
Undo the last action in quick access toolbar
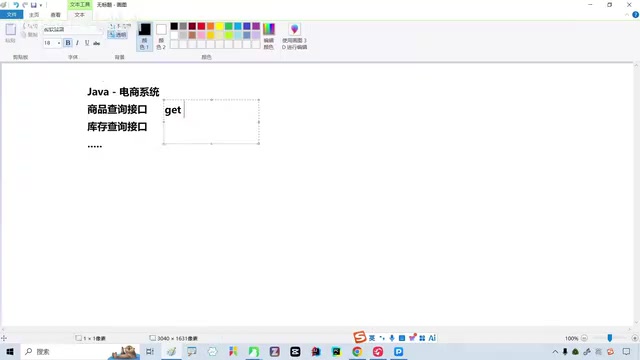click(16, 5)
